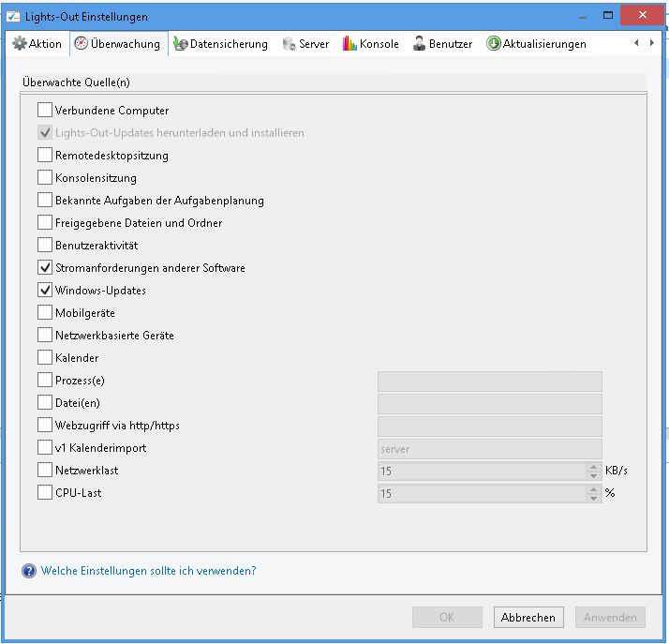Uncheck the Windows-Updates checkbox
The width and height of the screenshot is (669, 644).
(x=45, y=291)
